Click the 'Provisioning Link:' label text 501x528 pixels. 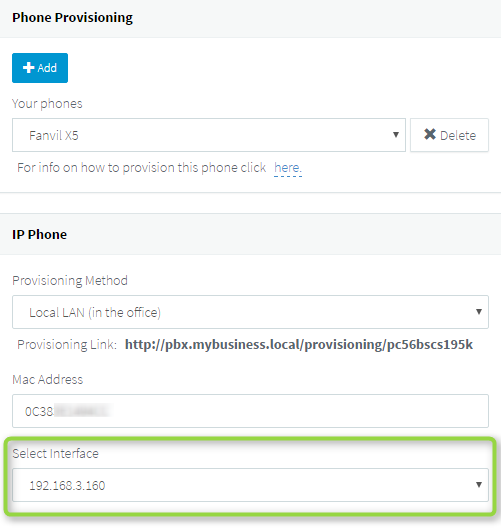coord(67,344)
